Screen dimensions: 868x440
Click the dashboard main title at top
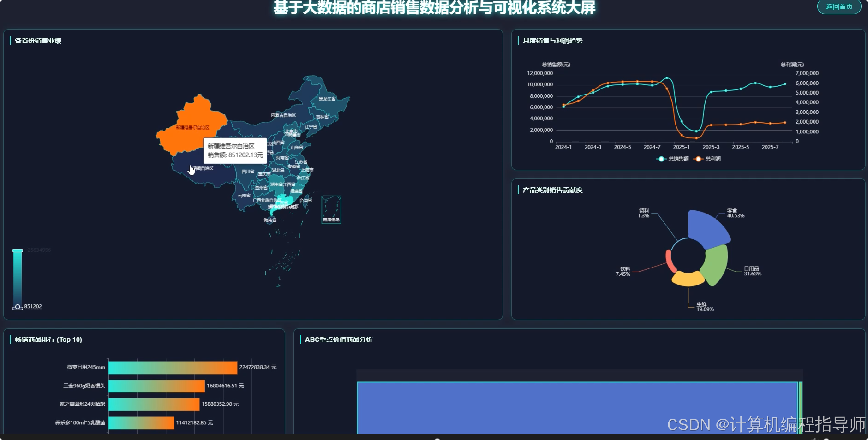434,7
